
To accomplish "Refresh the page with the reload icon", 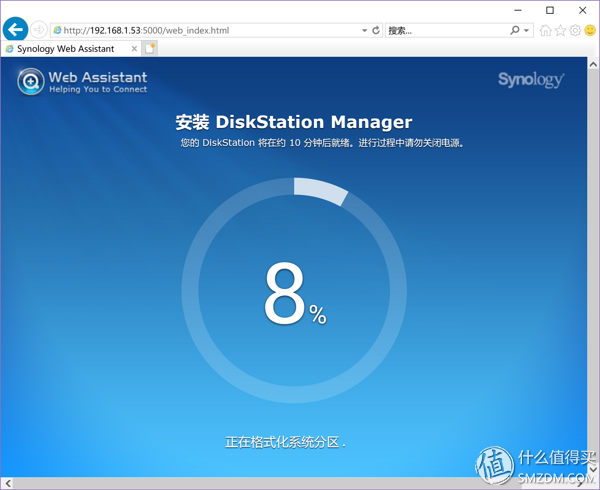I will [x=376, y=31].
